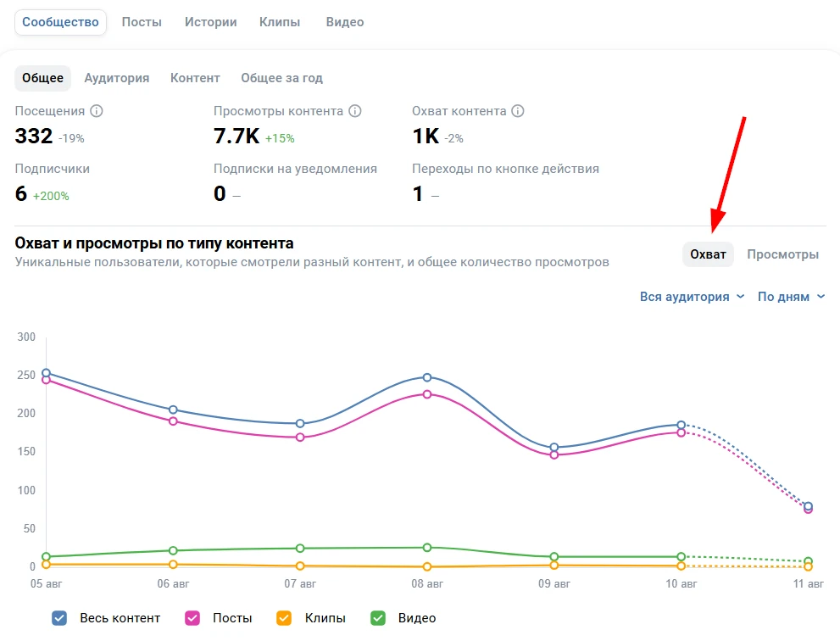The image size is (840, 641).
Task: Switch to the Аудитория sub-tab
Action: [x=116, y=78]
